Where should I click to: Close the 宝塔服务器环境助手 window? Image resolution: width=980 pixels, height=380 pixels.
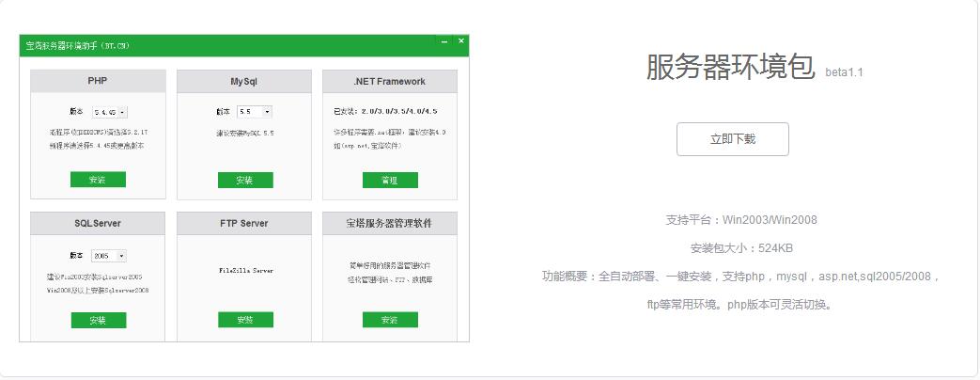click(x=460, y=42)
